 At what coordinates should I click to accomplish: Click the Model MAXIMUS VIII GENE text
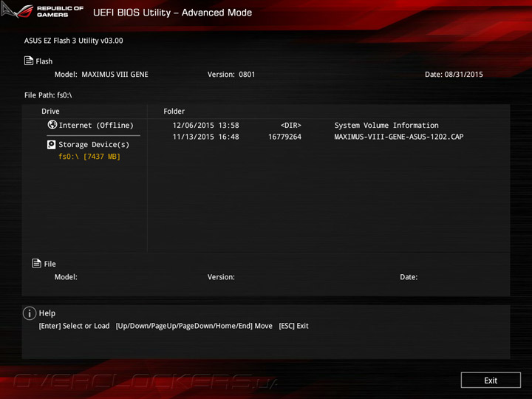pos(101,75)
